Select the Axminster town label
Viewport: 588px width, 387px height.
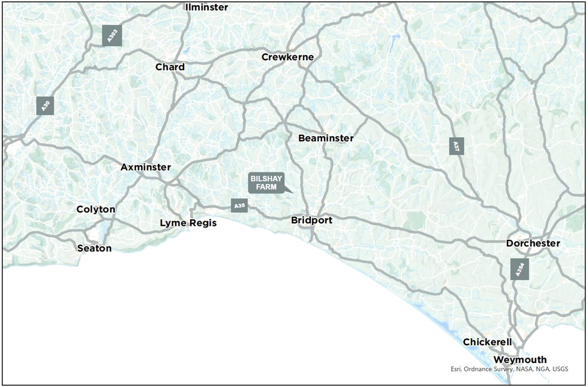pyautogui.click(x=147, y=167)
